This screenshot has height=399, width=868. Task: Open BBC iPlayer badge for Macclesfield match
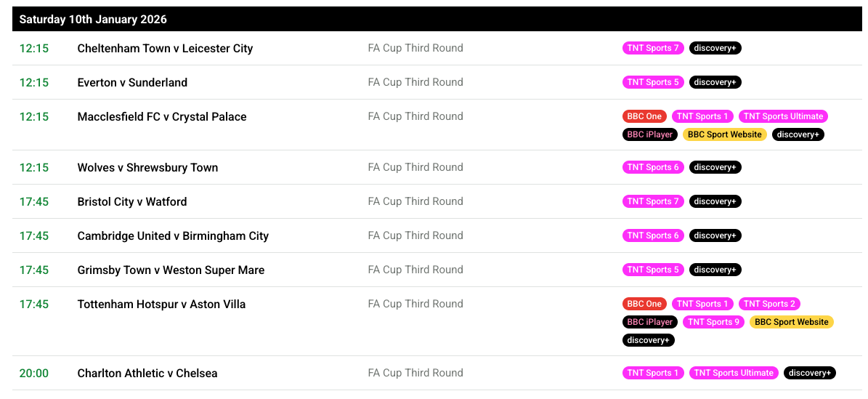649,134
